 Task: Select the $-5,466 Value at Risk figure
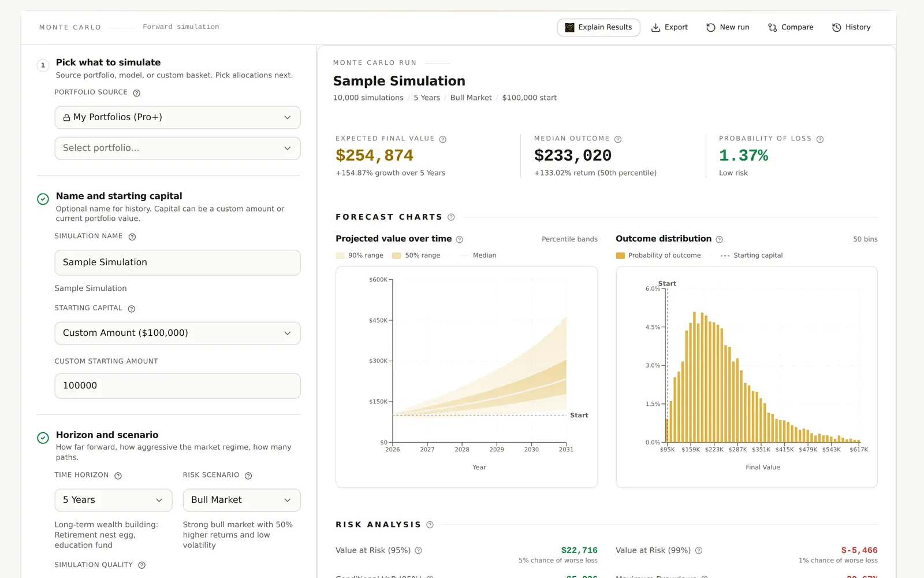click(859, 550)
